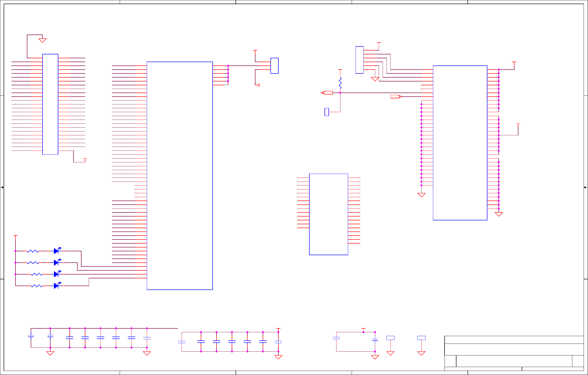Click the title block in the bottom-right corner

[x=514, y=353]
